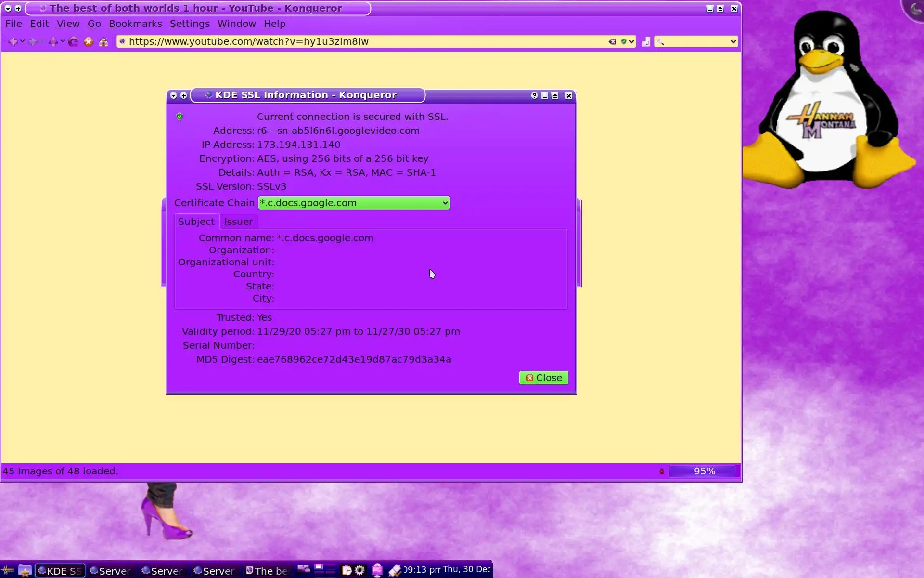Open the Settings menu
The height and width of the screenshot is (578, 924).
[190, 24]
